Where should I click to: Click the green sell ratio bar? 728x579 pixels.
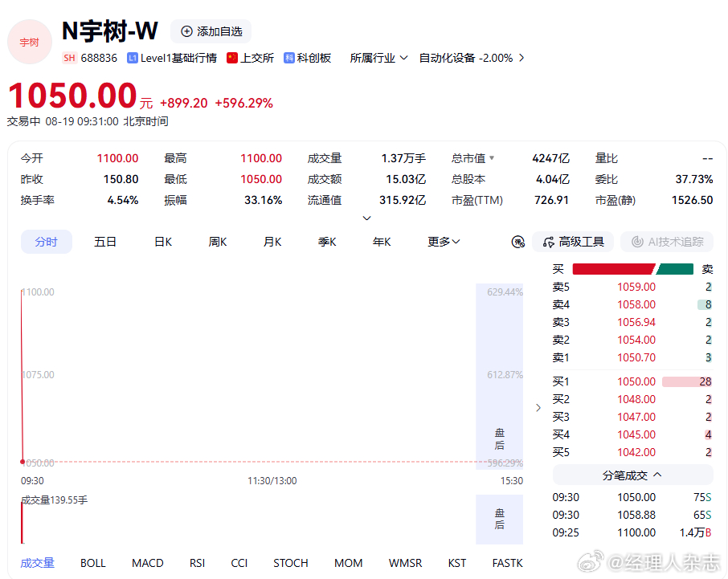point(675,269)
